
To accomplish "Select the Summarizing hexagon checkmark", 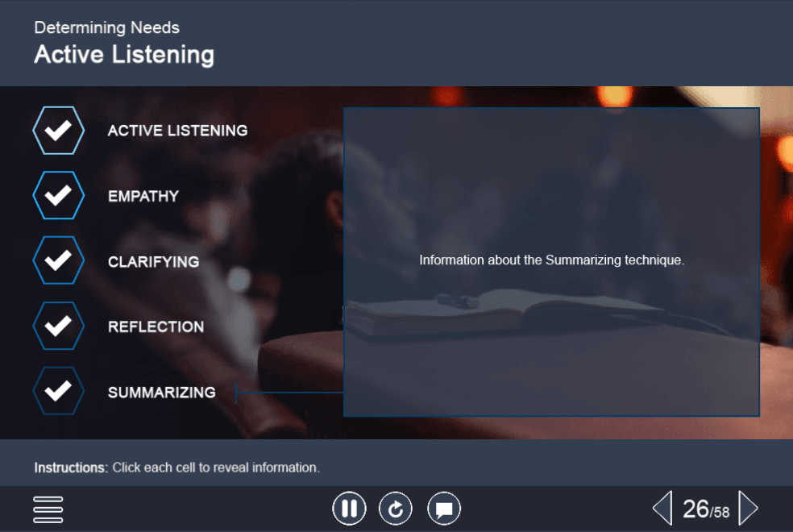I will point(59,391).
